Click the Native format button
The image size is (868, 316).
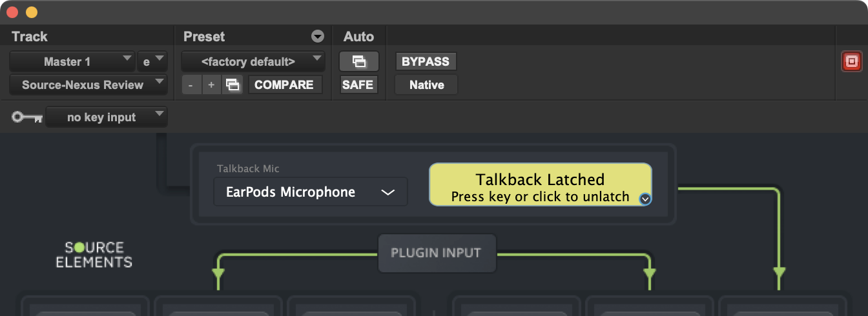(426, 84)
